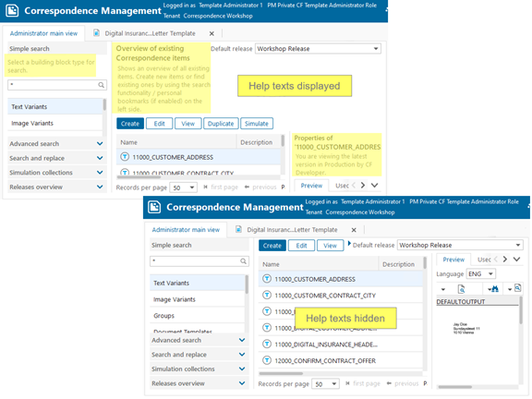The width and height of the screenshot is (532, 399).
Task: Click the document magnifier icon left of binoculars
Action: point(462,289)
